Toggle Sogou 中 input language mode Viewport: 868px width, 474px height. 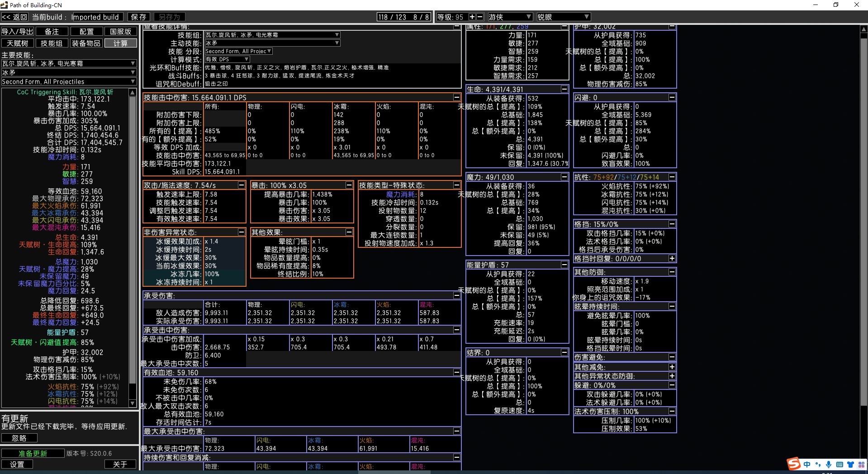click(x=807, y=465)
